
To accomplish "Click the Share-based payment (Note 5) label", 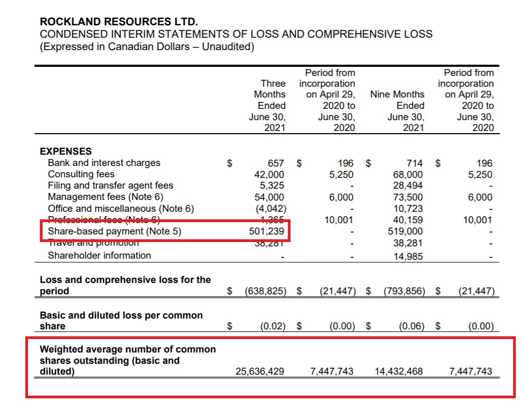I will click(115, 231).
